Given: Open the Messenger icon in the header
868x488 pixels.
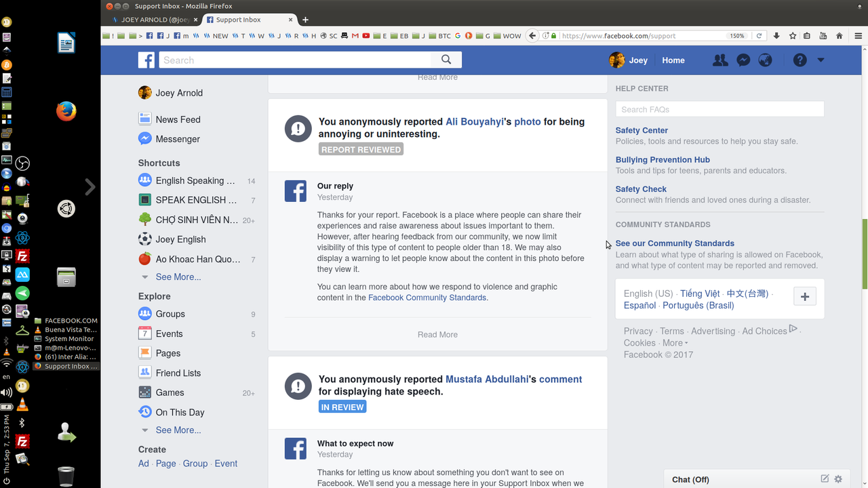Looking at the screenshot, I should tap(743, 60).
